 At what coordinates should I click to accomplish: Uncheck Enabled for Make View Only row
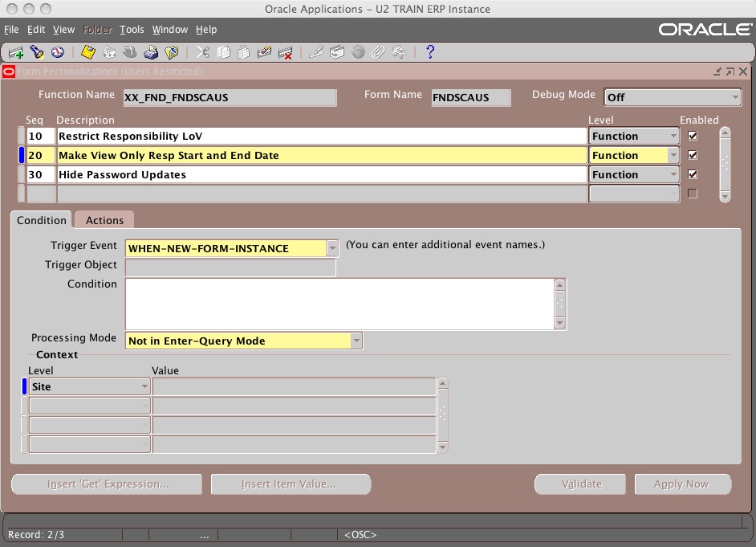(693, 155)
